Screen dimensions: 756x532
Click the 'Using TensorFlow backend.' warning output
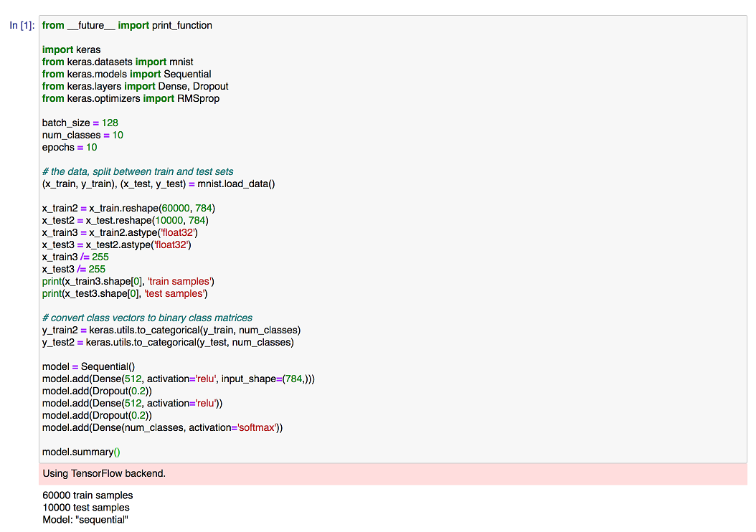tap(104, 473)
